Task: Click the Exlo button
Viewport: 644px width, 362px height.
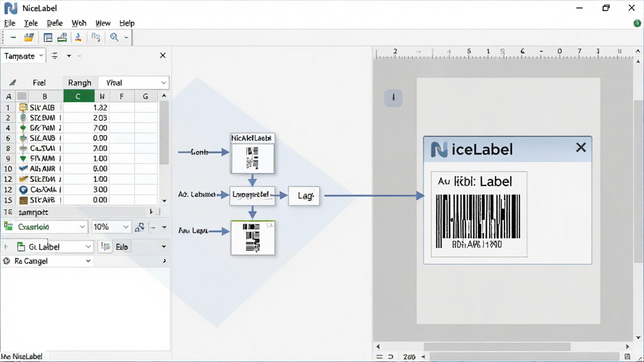Action: point(122,246)
